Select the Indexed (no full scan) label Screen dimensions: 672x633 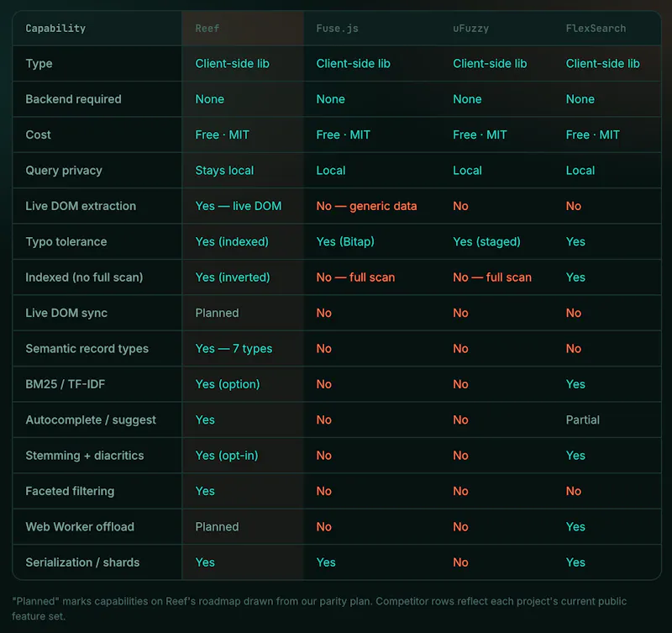coord(84,277)
